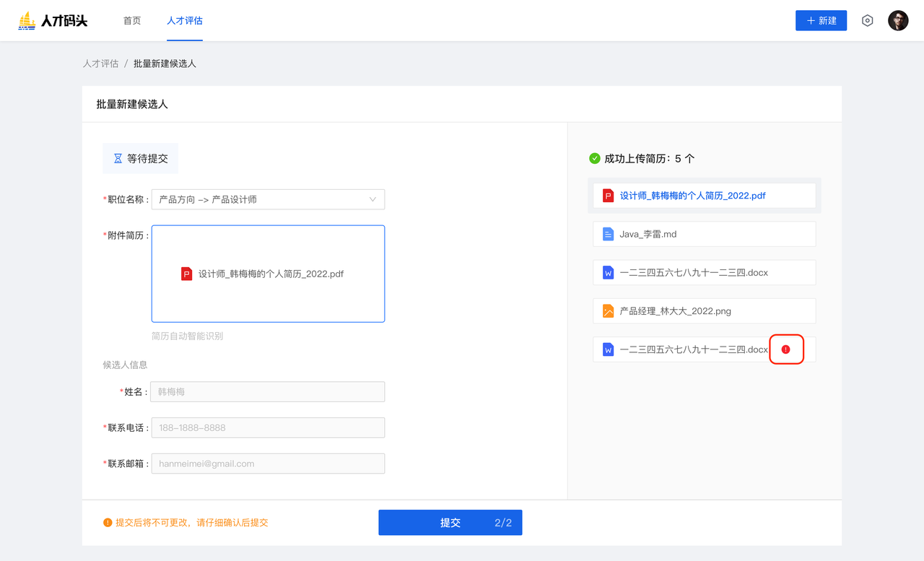Expand the 职位名称 dropdown
Image resolution: width=924 pixels, height=561 pixels.
pyautogui.click(x=267, y=199)
